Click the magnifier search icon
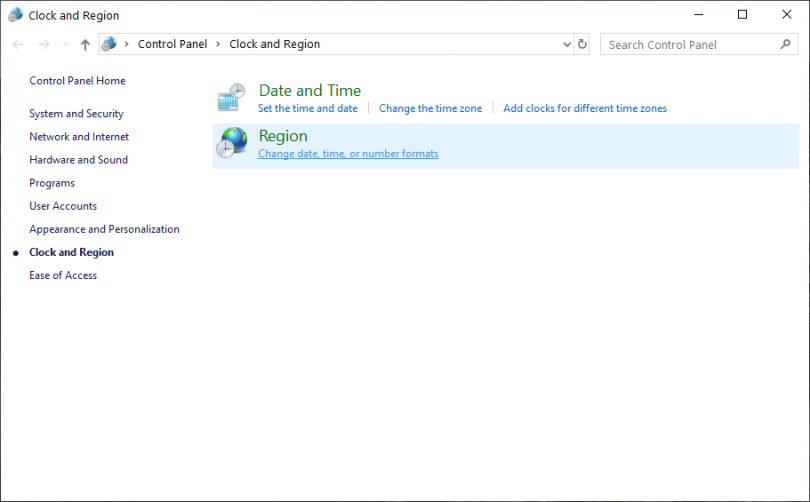This screenshot has height=502, width=810. [785, 44]
